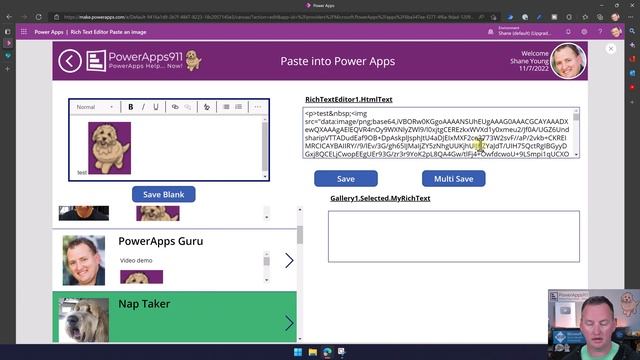Click the empty Gallery1.Selected.MyRichText box
This screenshot has height=360, width=640.
coord(453,236)
